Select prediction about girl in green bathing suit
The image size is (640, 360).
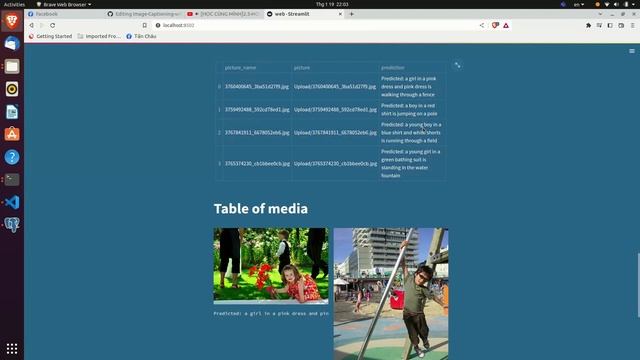click(412, 163)
